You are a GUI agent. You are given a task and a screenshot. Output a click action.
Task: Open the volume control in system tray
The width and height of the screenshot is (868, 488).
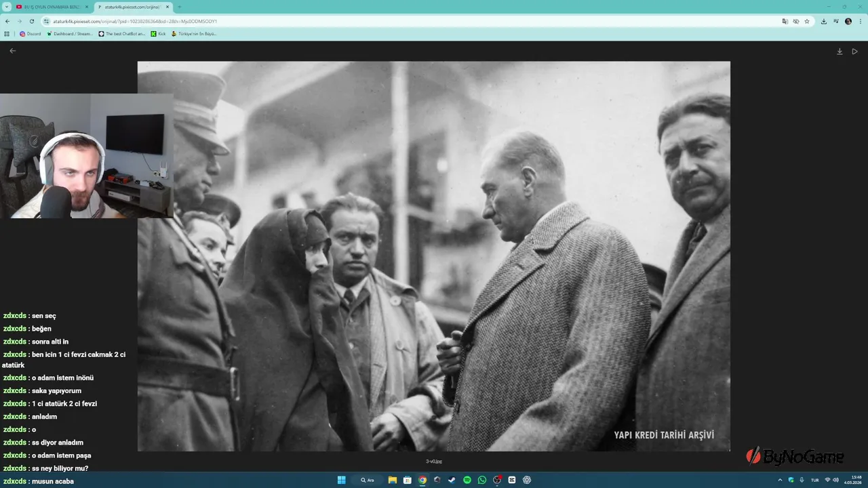click(x=835, y=480)
